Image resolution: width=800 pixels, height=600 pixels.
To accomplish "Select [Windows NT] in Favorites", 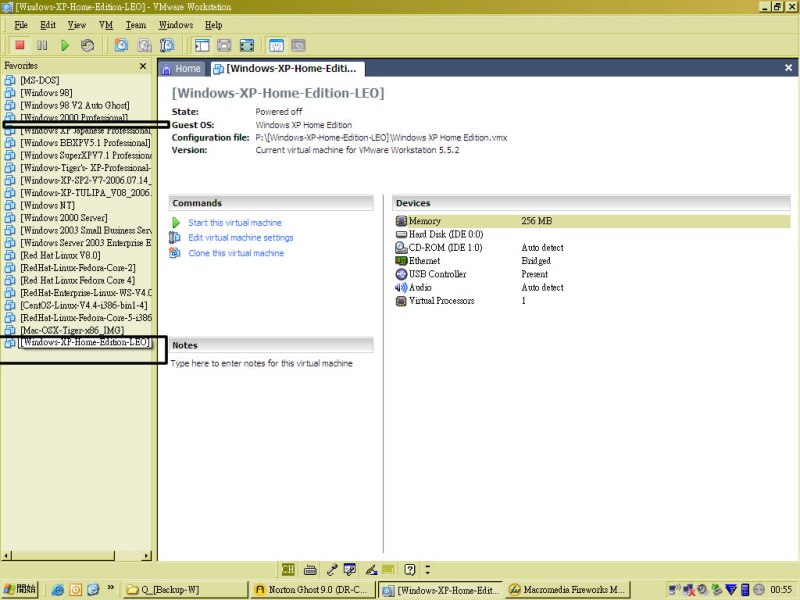I will pyautogui.click(x=47, y=205).
